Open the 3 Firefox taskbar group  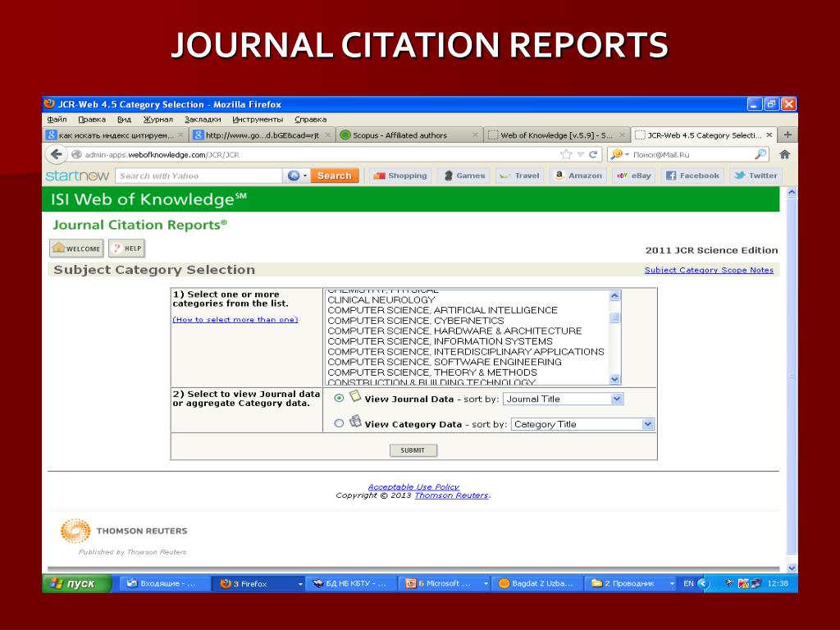258,583
